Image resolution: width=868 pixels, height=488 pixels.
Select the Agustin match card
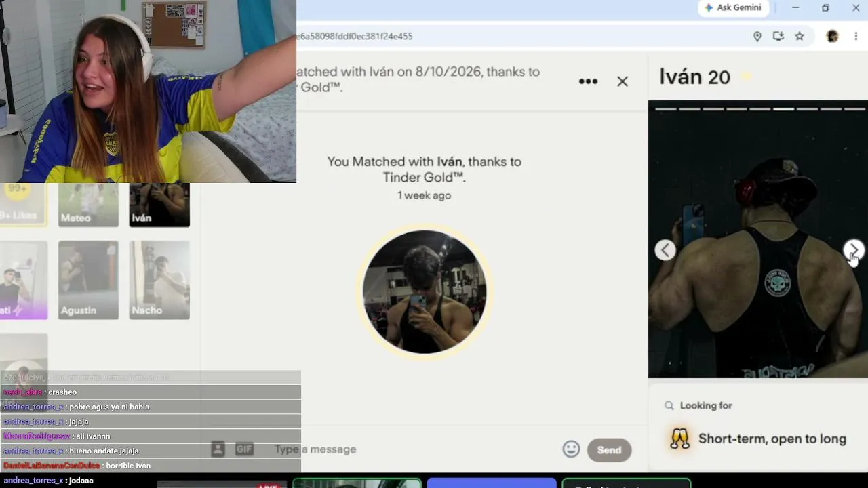(88, 280)
